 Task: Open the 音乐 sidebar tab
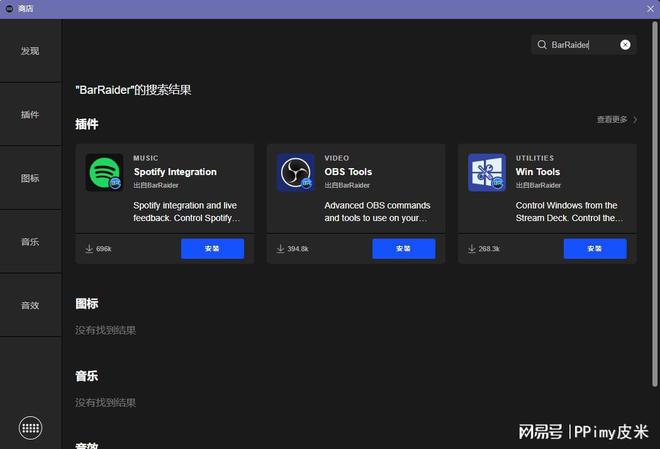pyautogui.click(x=30, y=242)
